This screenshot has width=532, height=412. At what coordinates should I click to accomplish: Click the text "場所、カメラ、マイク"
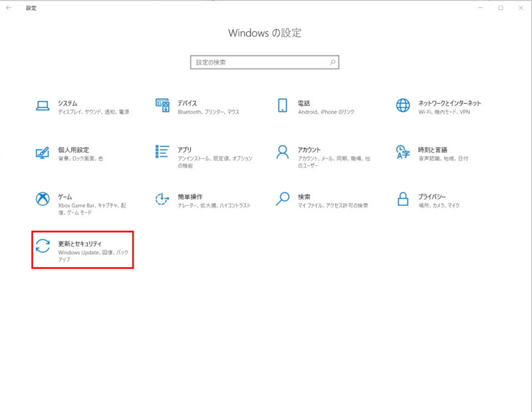[x=439, y=206]
